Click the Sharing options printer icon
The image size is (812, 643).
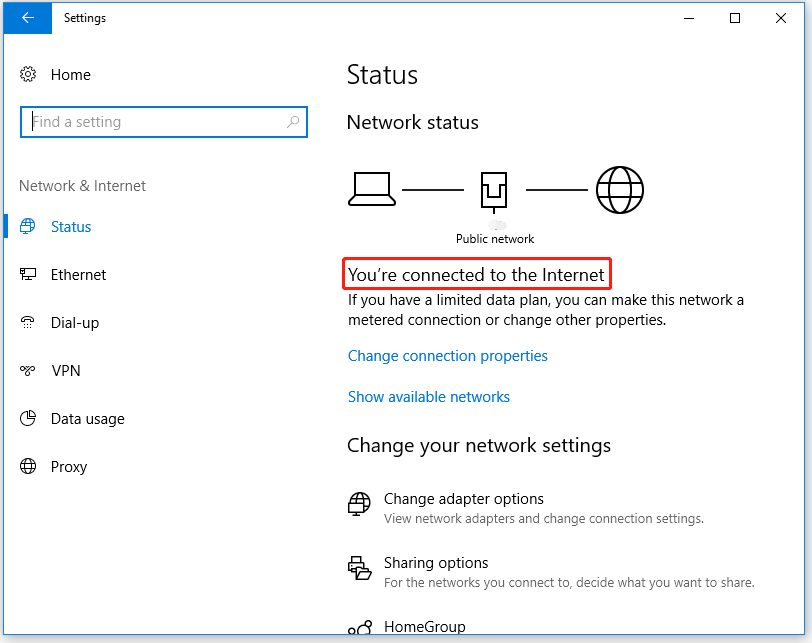tap(359, 567)
